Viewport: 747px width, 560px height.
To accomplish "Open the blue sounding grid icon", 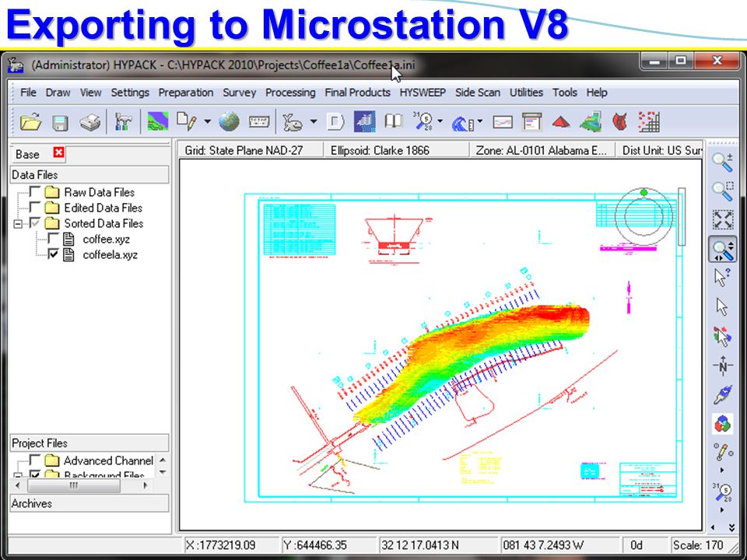I will tap(364, 121).
